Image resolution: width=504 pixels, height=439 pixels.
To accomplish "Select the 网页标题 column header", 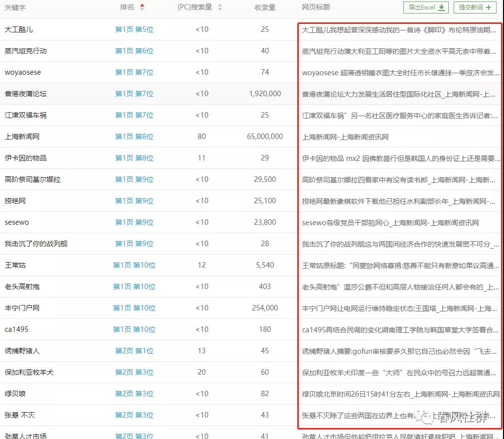I will [316, 7].
